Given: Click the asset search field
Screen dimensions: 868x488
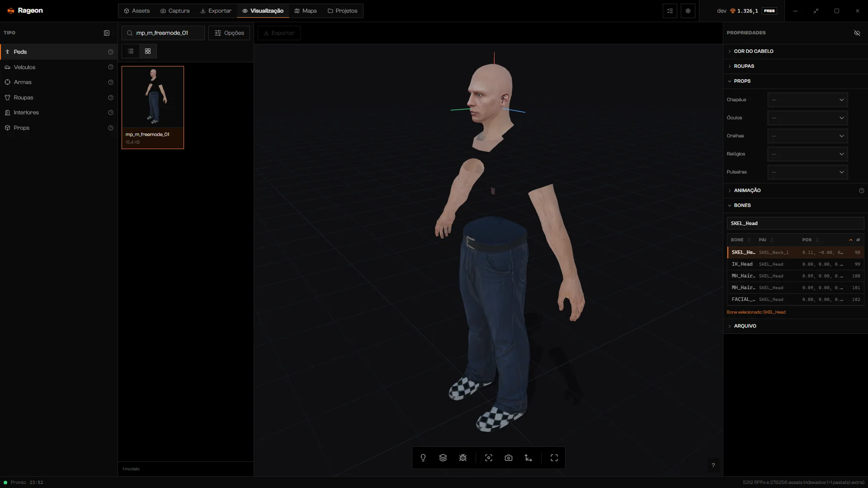Looking at the screenshot, I should (x=163, y=33).
